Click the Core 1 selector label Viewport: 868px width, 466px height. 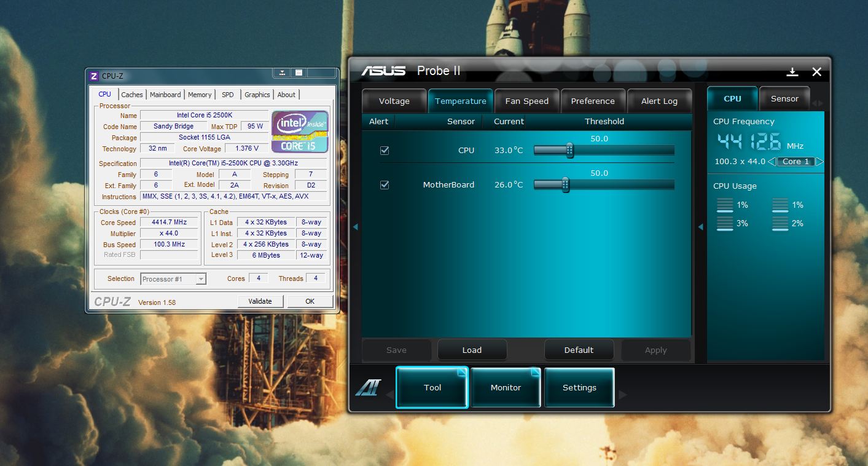(796, 162)
